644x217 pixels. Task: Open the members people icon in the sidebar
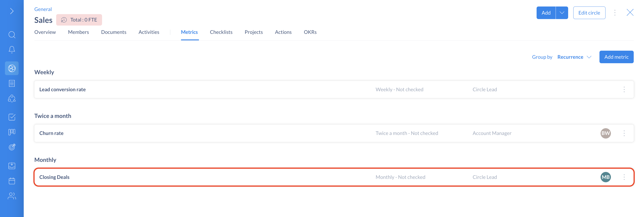(x=12, y=196)
